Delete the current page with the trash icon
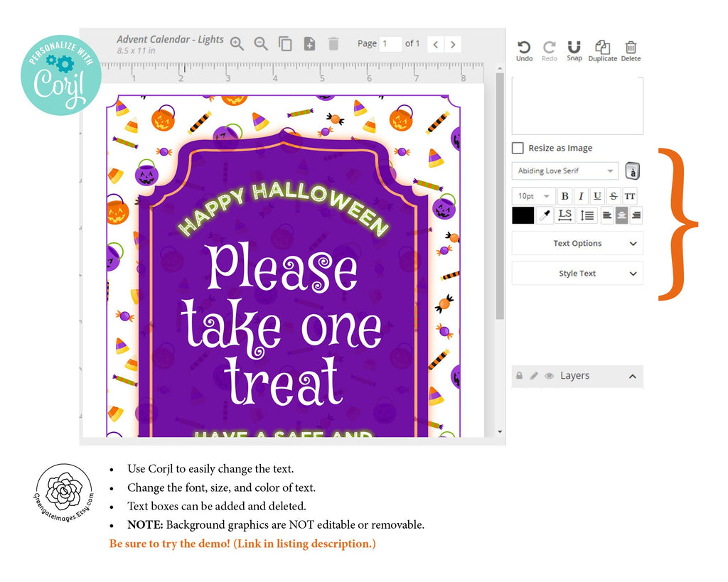This screenshot has height=582, width=728. 333,43
